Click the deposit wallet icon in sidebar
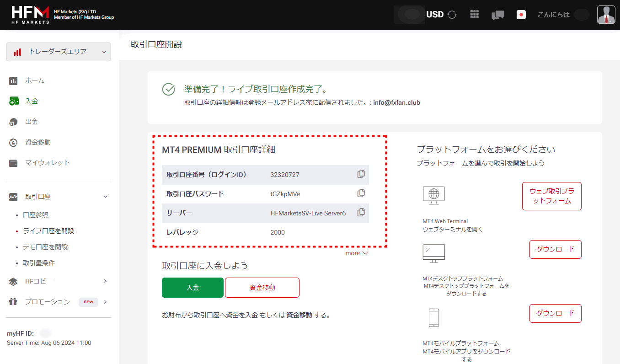The image size is (620, 364). point(14,101)
